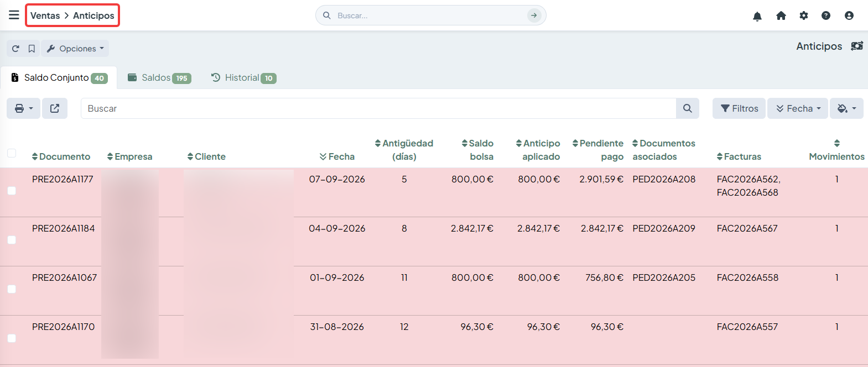Click the notifications bell icon

click(x=757, y=16)
